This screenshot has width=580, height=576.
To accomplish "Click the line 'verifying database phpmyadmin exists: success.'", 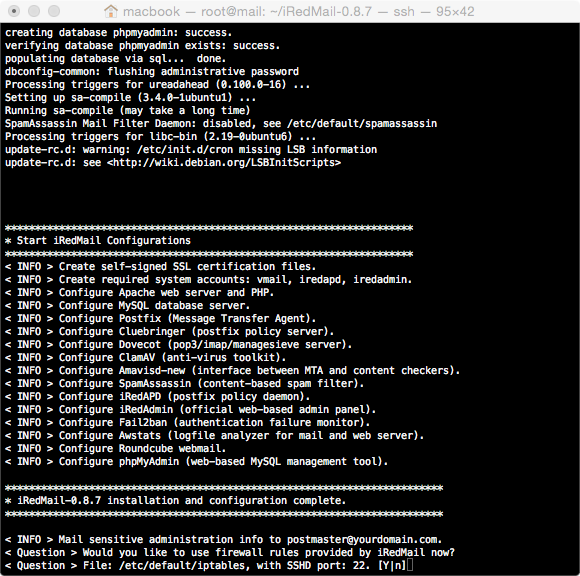I will pyautogui.click(x=142, y=46).
